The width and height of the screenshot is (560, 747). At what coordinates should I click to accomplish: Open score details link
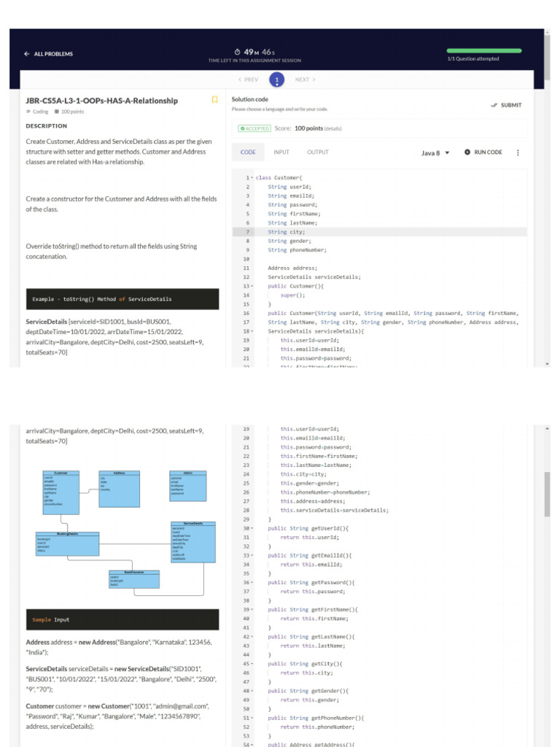pyautogui.click(x=332, y=128)
